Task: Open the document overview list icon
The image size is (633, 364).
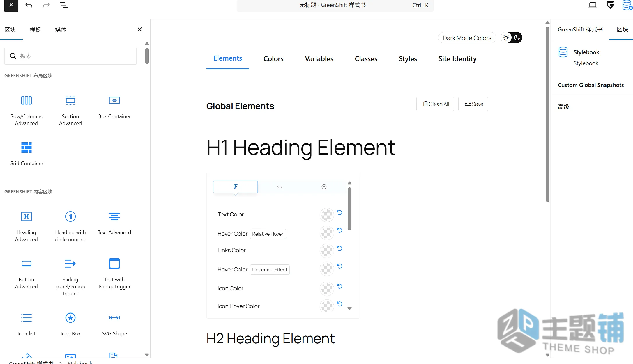Action: click(x=64, y=5)
